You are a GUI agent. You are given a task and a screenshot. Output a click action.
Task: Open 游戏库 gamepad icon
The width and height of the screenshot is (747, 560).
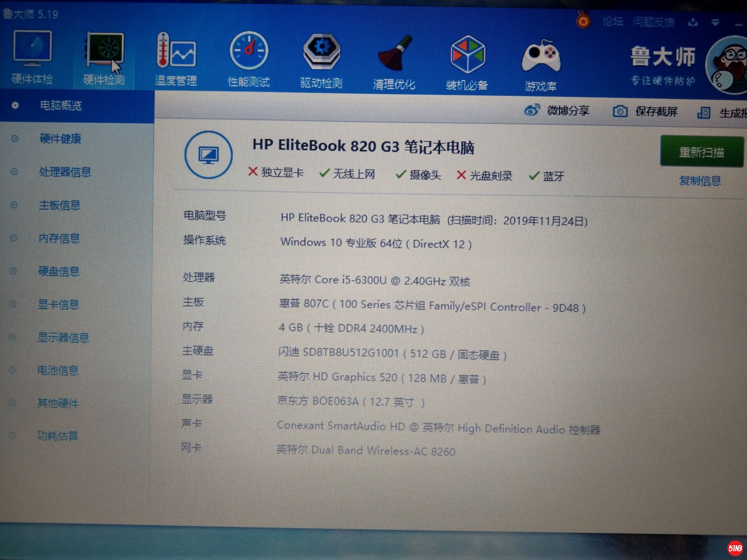pos(540,57)
